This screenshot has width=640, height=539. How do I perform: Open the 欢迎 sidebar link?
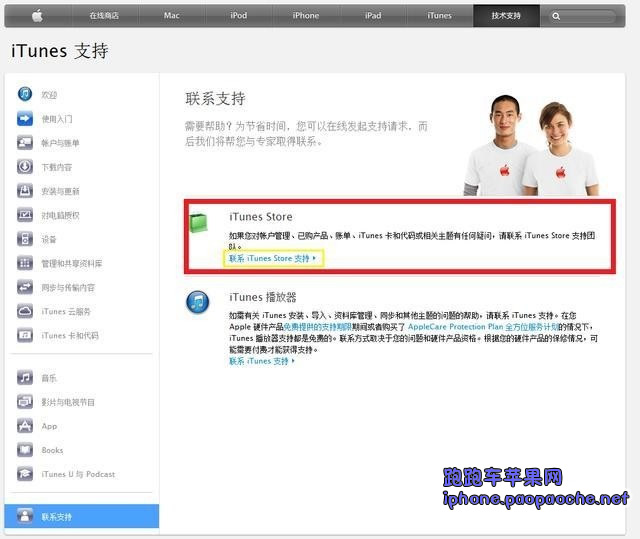pos(49,95)
